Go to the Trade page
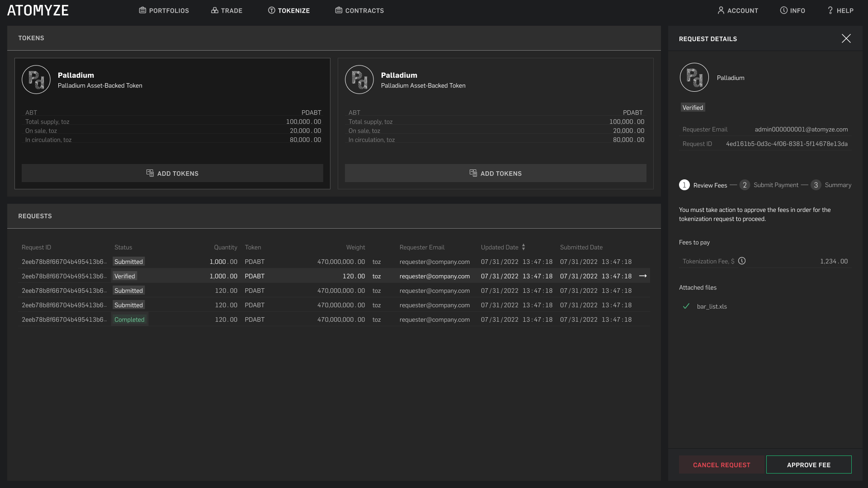The image size is (868, 488). pyautogui.click(x=226, y=10)
